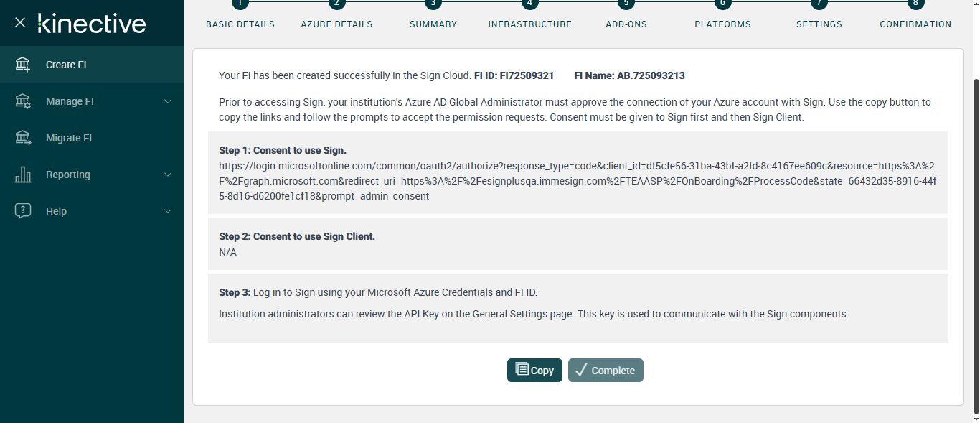Go to the Add-Ons step
The image size is (980, 423).
626,24
